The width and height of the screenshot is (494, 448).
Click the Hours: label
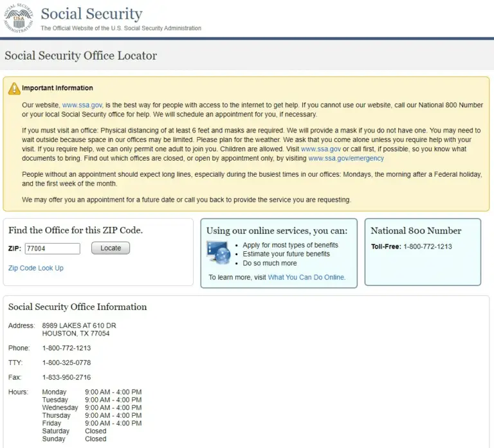(x=18, y=392)
